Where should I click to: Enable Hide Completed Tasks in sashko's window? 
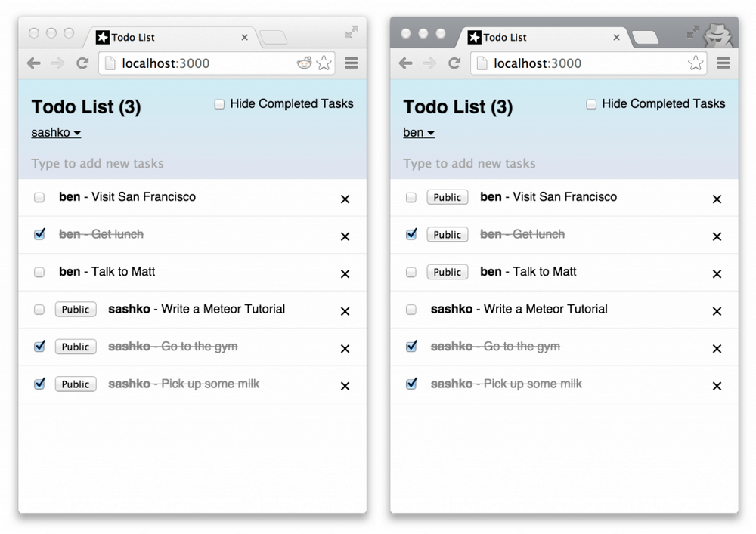219,104
